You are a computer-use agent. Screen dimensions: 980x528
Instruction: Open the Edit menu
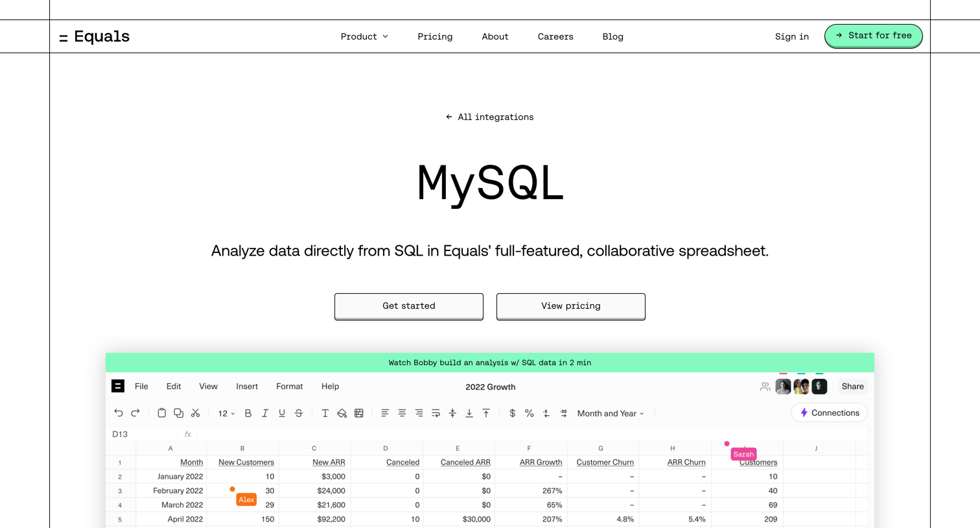pyautogui.click(x=174, y=387)
